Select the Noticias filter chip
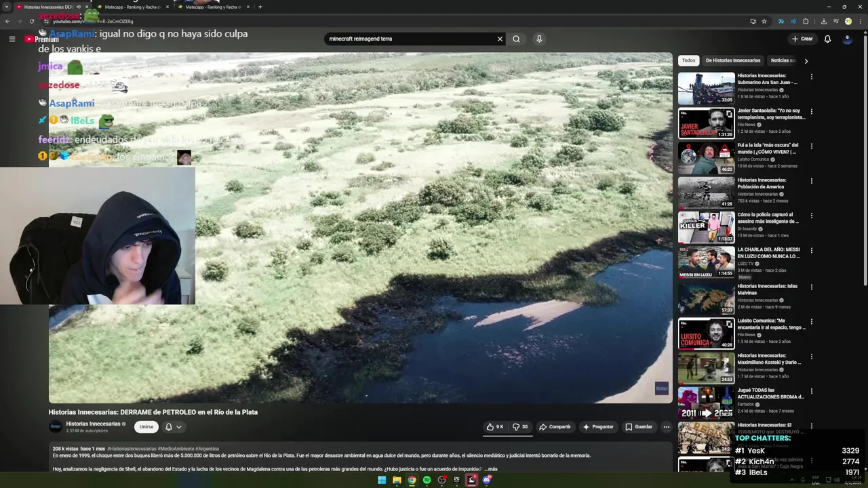The height and width of the screenshot is (488, 868). 781,60
